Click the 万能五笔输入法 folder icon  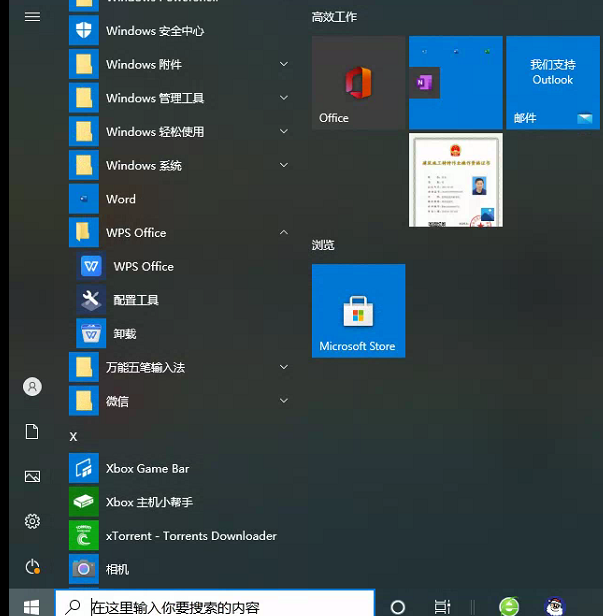pyautogui.click(x=84, y=367)
